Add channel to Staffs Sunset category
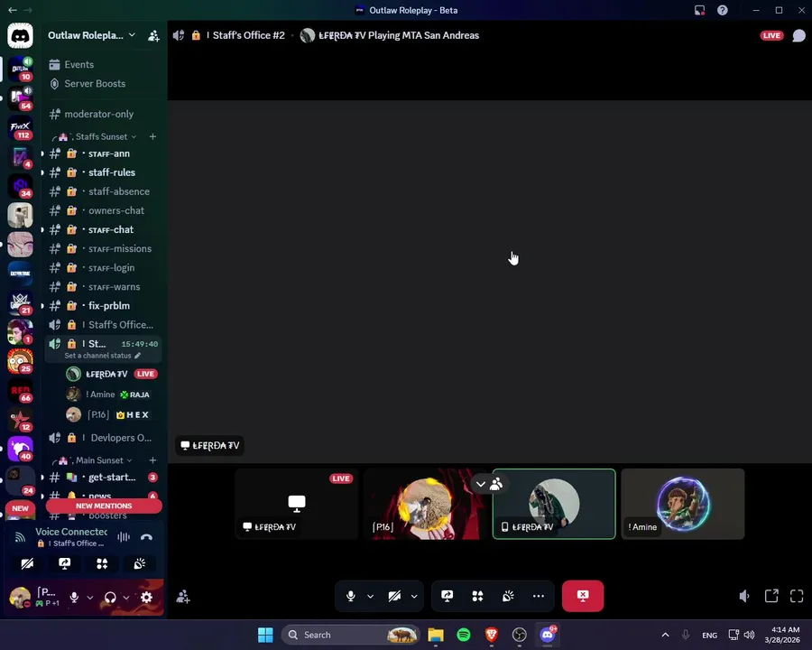The width and height of the screenshot is (812, 650). coord(152,136)
